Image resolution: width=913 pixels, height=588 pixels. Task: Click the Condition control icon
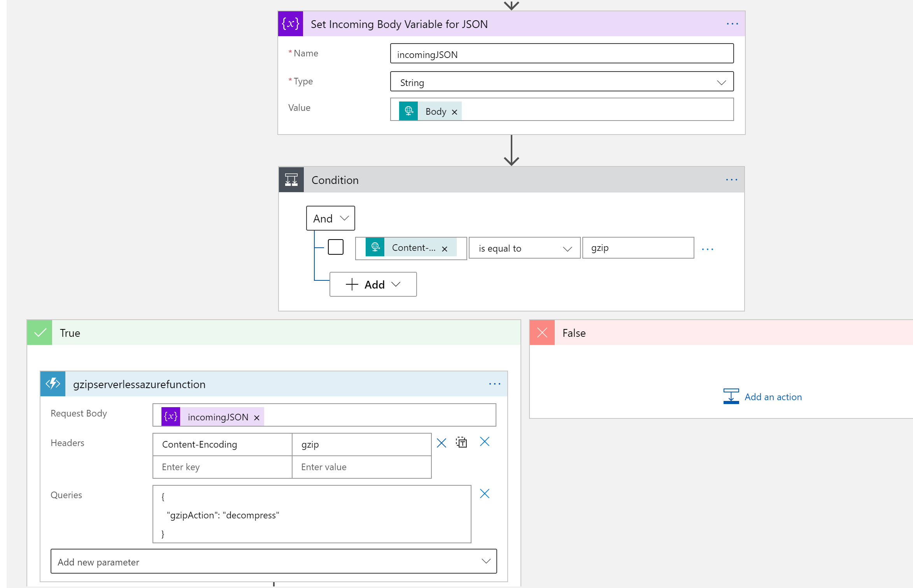291,180
